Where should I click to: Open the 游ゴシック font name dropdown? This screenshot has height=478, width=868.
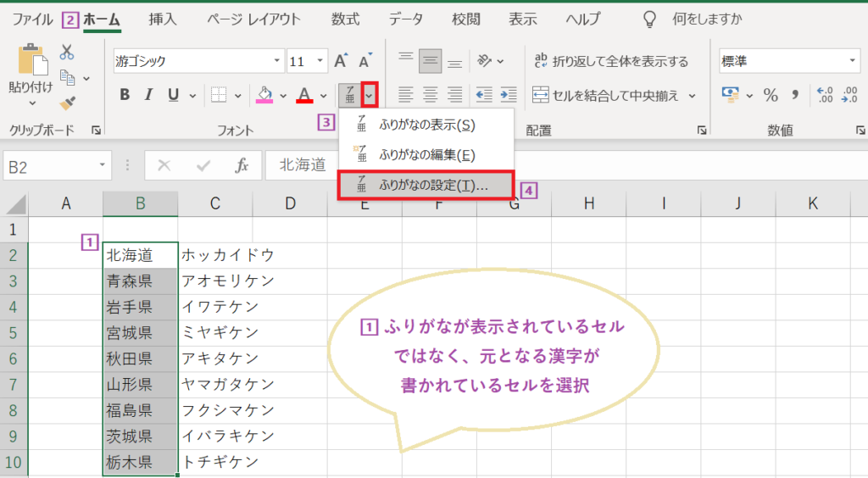277,60
